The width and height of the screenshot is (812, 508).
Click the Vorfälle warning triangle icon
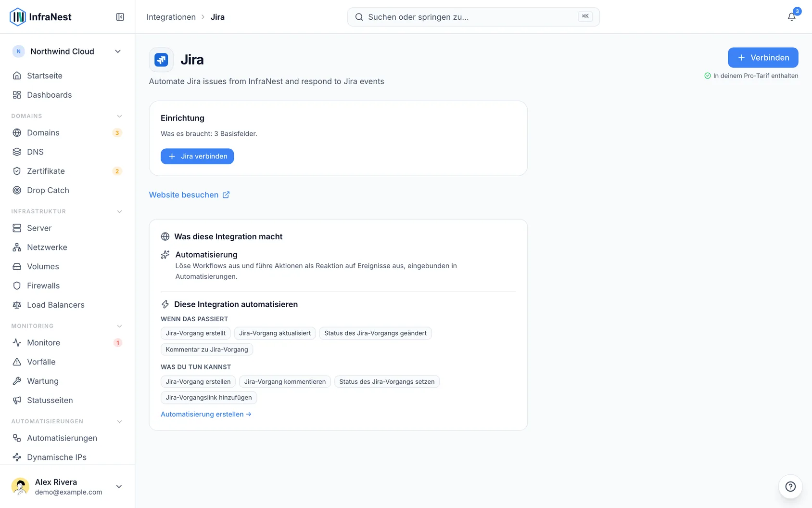pos(17,362)
